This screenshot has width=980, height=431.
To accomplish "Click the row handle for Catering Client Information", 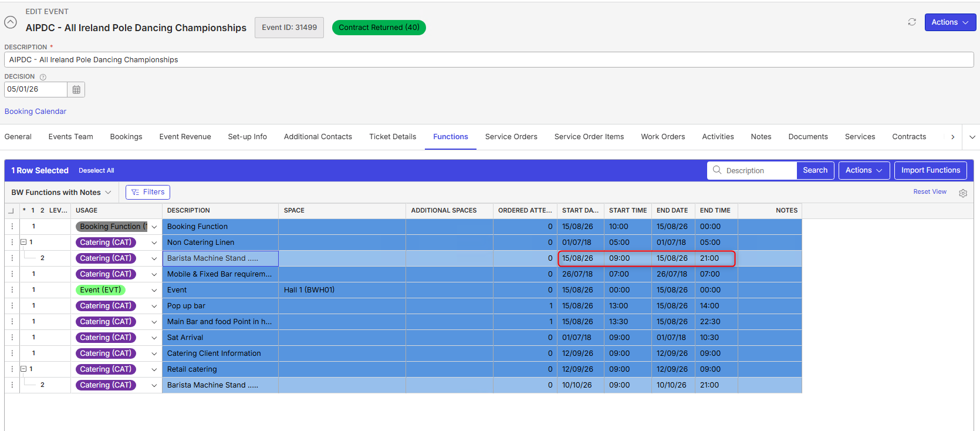I will point(12,353).
